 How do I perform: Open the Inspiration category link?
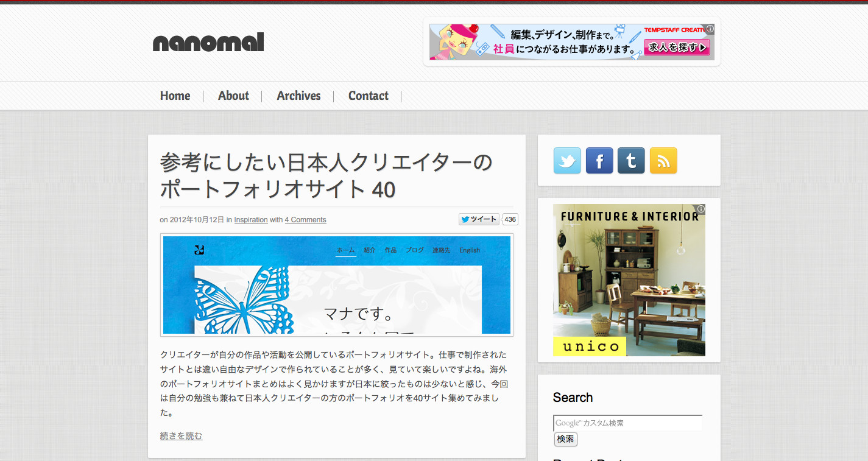pyautogui.click(x=251, y=220)
